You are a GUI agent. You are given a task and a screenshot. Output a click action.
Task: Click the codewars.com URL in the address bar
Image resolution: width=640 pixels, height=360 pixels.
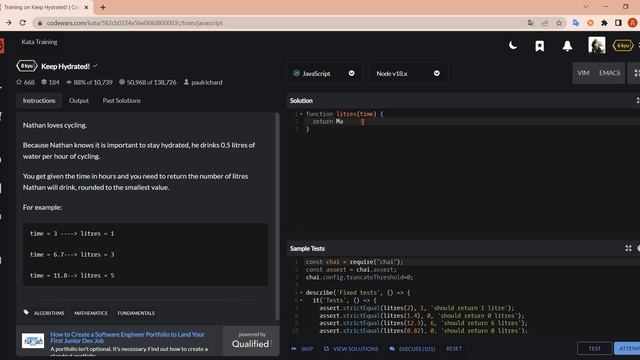[x=134, y=23]
